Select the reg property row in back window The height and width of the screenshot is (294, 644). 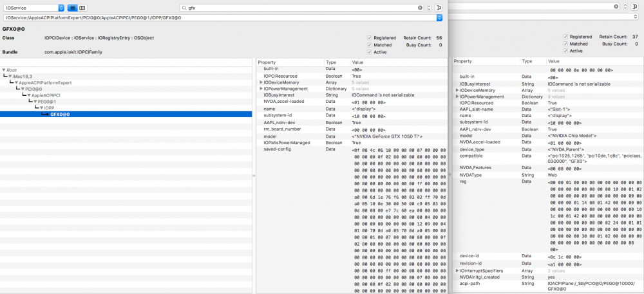coord(548,216)
